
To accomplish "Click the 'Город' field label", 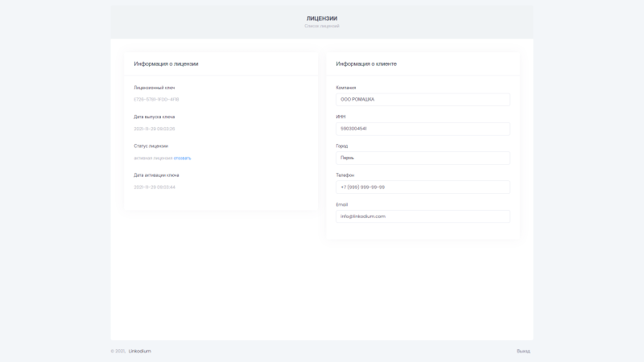I will coord(341,146).
